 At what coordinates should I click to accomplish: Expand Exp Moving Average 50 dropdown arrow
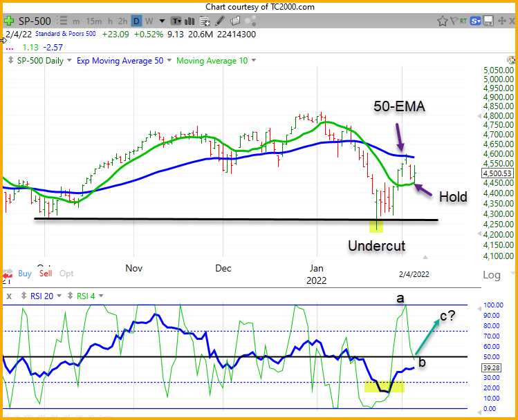(169, 60)
